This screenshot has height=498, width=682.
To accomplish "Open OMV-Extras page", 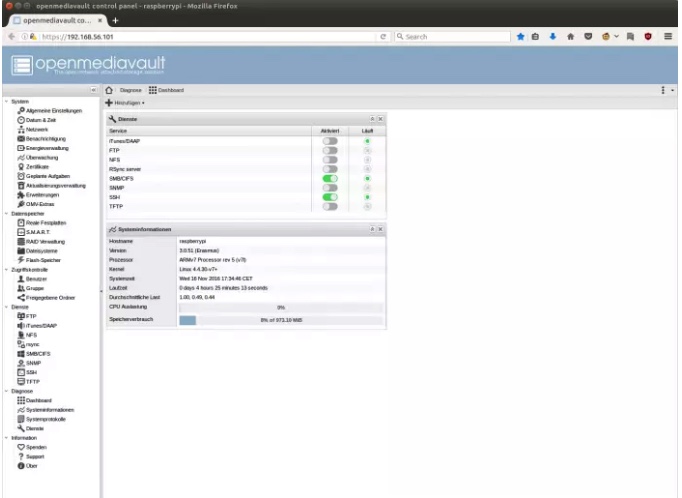I will [x=36, y=204].
